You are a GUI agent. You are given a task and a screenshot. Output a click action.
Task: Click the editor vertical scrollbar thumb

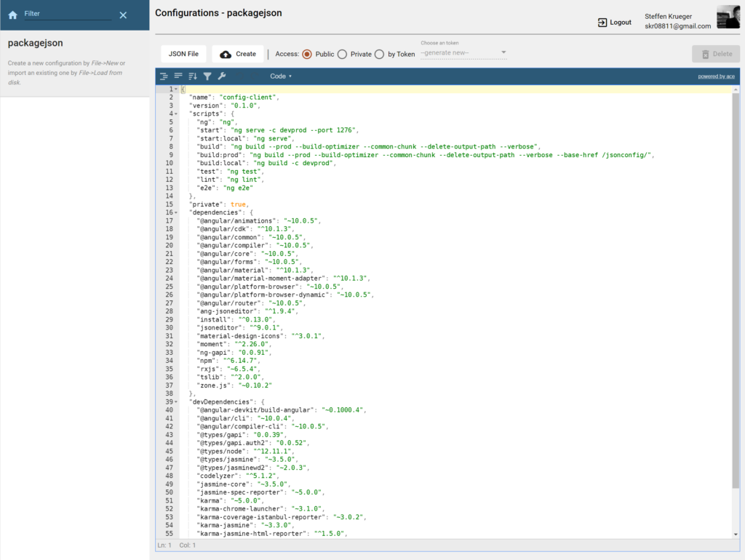[736, 289]
